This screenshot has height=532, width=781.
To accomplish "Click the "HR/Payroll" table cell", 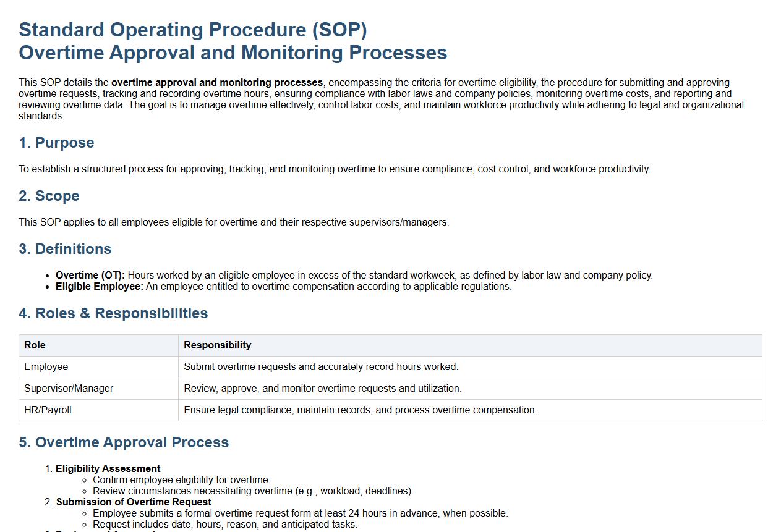I will point(48,410).
